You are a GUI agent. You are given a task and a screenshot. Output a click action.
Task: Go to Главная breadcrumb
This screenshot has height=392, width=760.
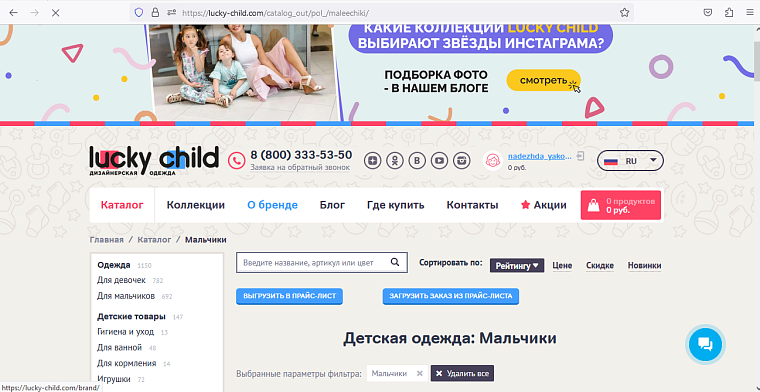point(107,240)
